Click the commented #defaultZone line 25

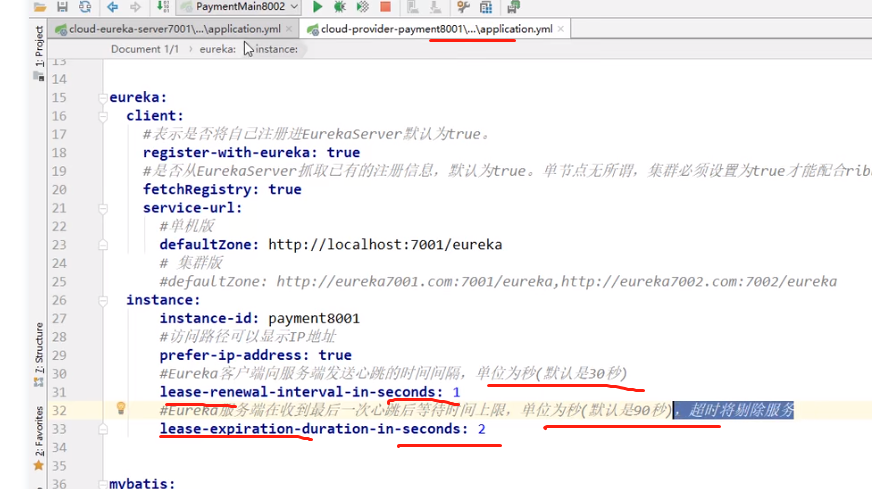click(498, 281)
